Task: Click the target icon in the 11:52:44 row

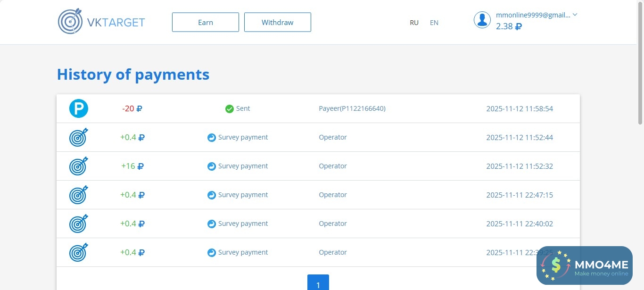Action: coord(79,137)
